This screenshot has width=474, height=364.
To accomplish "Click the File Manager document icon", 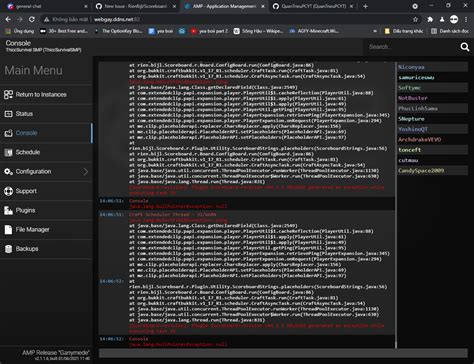I will tap(8, 230).
